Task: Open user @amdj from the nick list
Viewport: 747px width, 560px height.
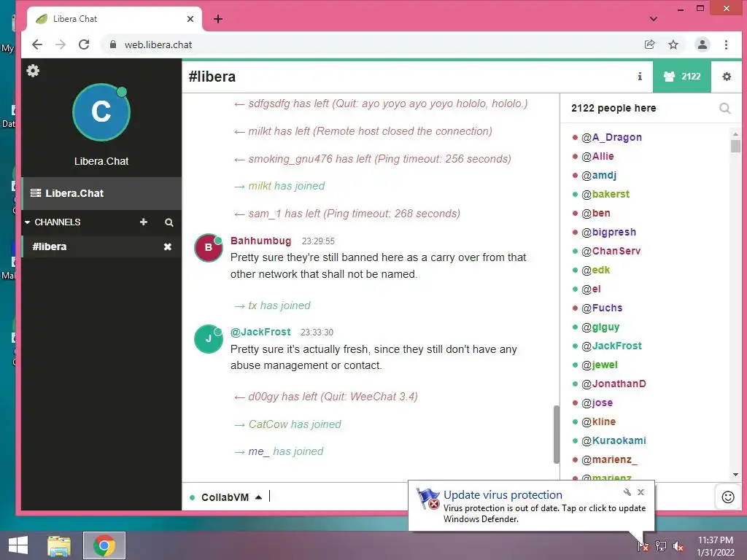Action: [x=598, y=175]
